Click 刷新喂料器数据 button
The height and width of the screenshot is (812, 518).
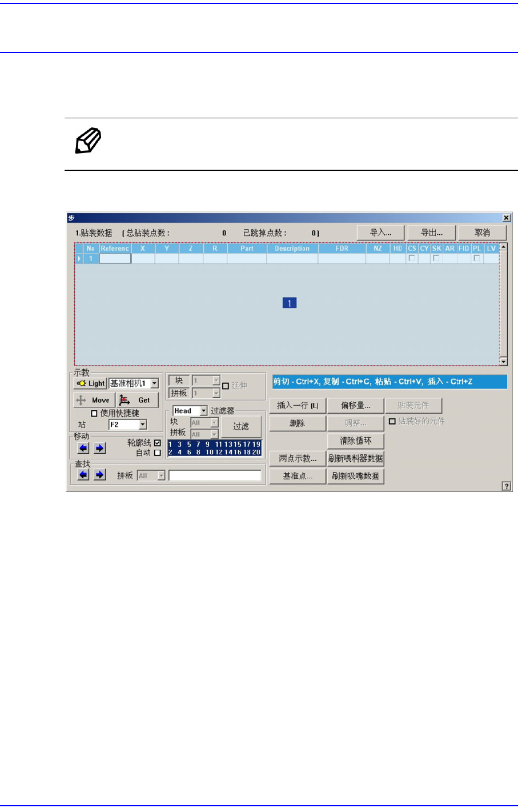point(355,459)
